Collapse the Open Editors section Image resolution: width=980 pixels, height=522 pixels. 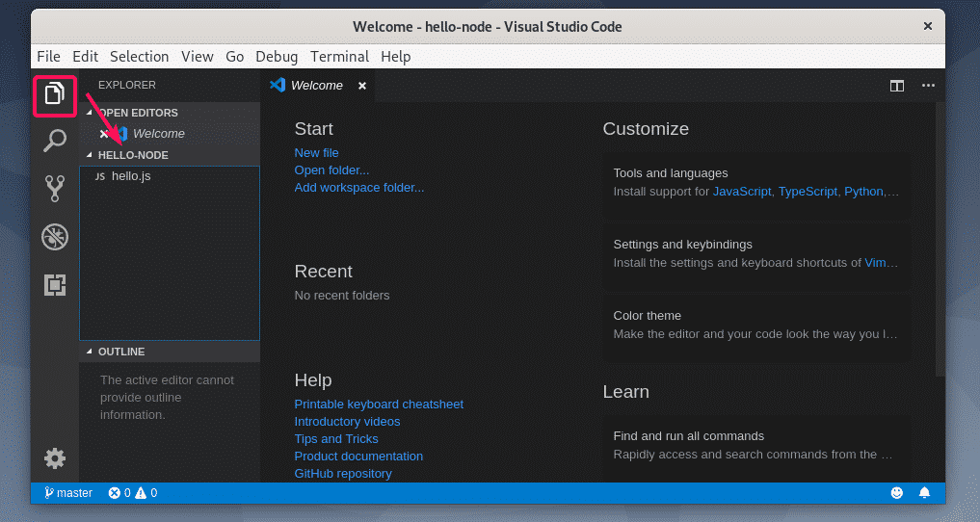(137, 113)
